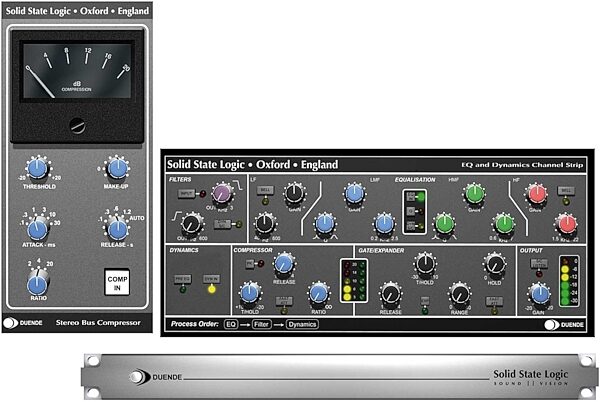Viewport: 600px width, 402px height.
Task: Toggle the compressor button below the Release knob
Action: point(284,301)
